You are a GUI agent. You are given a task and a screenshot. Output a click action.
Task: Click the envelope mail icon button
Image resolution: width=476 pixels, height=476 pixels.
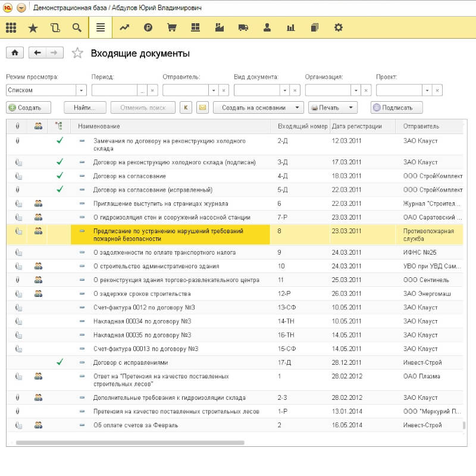pos(202,108)
